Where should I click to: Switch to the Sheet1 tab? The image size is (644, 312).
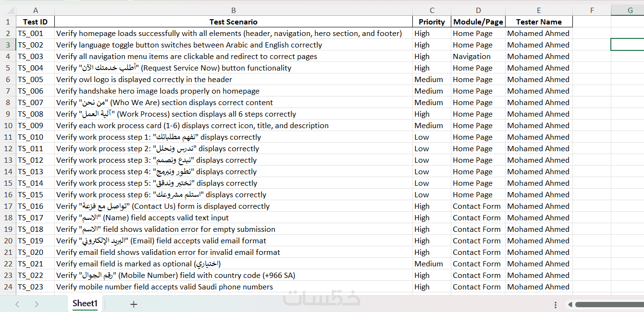click(x=85, y=303)
